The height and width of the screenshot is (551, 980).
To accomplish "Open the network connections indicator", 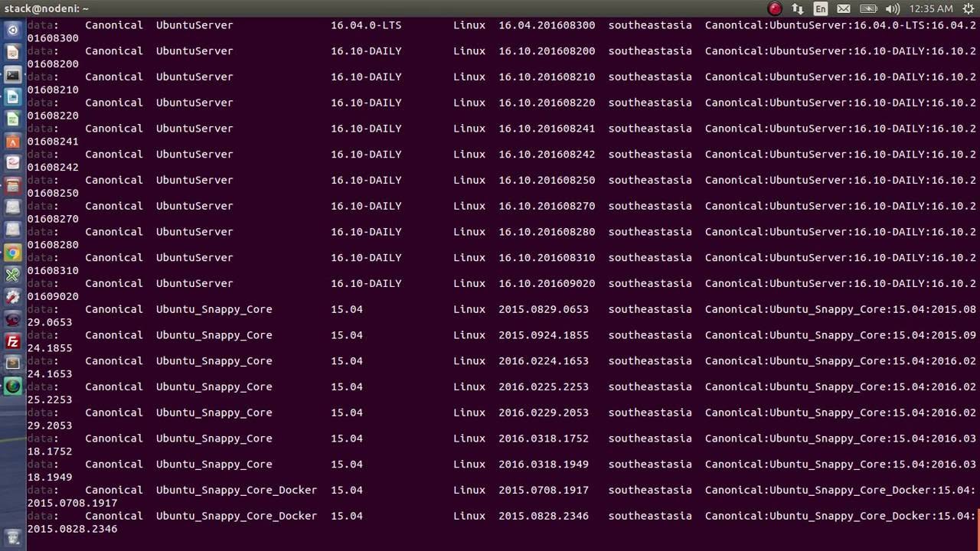I will pos(798,8).
